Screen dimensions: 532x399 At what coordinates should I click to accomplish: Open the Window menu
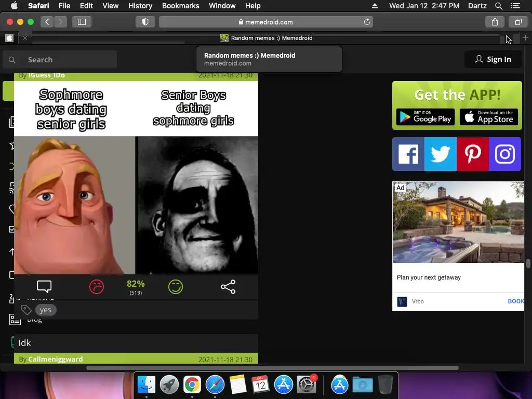pos(222,6)
